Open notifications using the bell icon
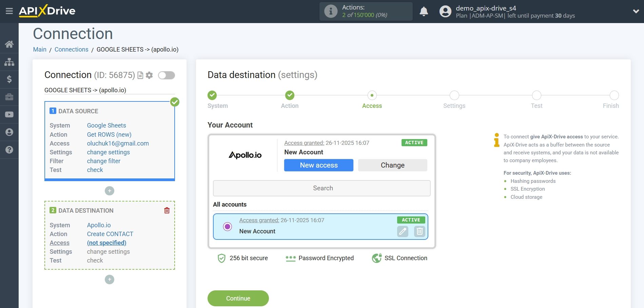 (424, 11)
